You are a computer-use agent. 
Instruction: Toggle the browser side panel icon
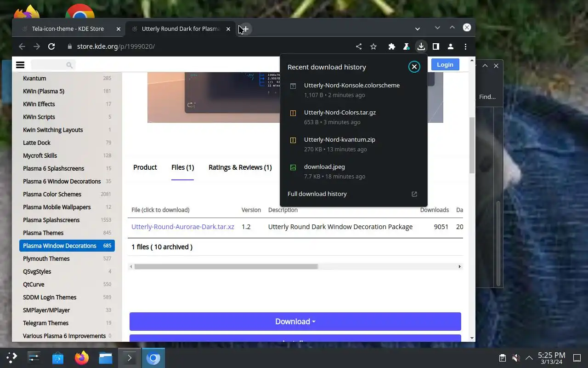pos(436,46)
